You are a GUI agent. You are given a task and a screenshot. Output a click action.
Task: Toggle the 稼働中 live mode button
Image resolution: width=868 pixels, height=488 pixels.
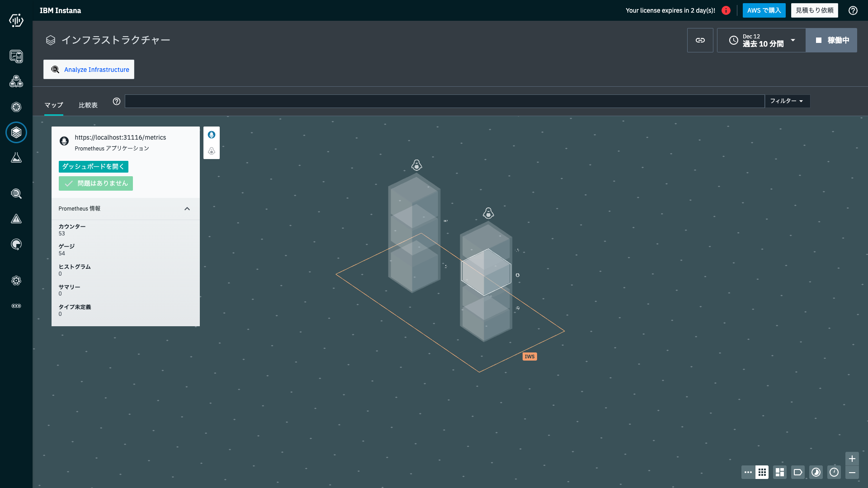(831, 40)
